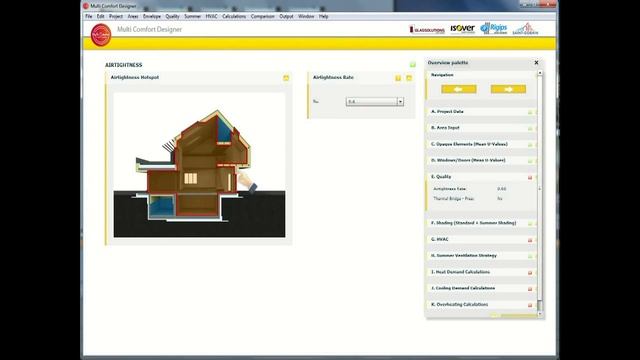
Task: Click green status icon on Shading row
Action: 530,224
